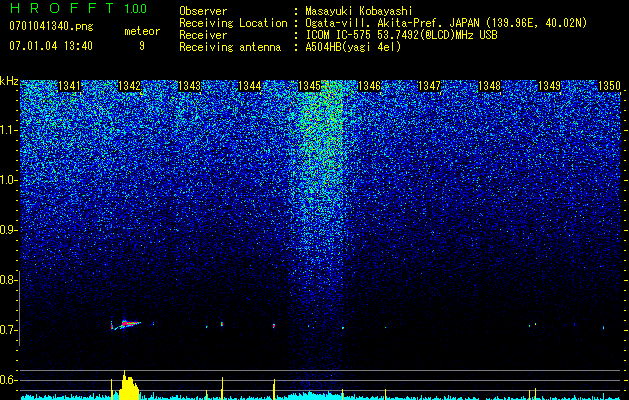Image resolution: width=629 pixels, height=400 pixels.
Task: Click the 0.6 frequency axis label
Action: [8, 380]
